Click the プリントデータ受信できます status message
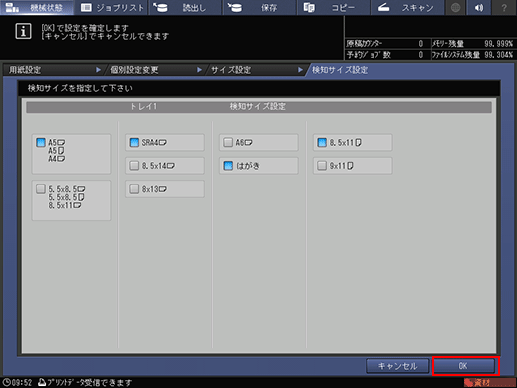The image size is (517, 388). [89, 382]
